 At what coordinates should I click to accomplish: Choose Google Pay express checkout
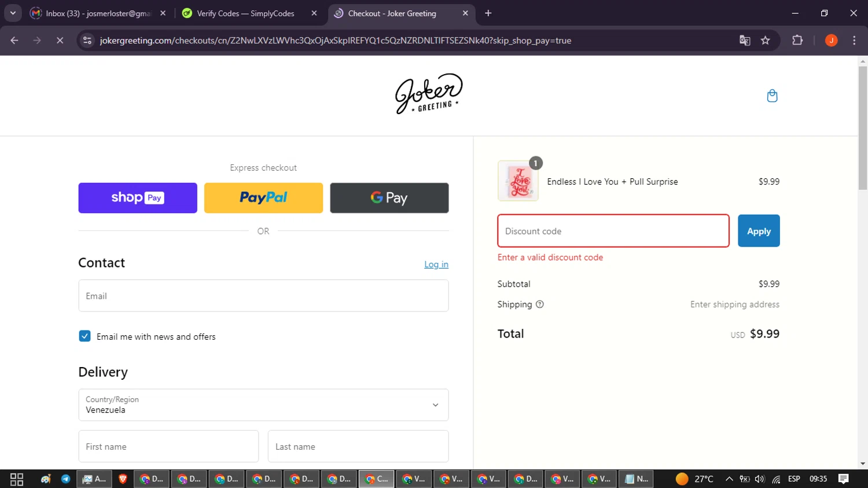tap(389, 198)
